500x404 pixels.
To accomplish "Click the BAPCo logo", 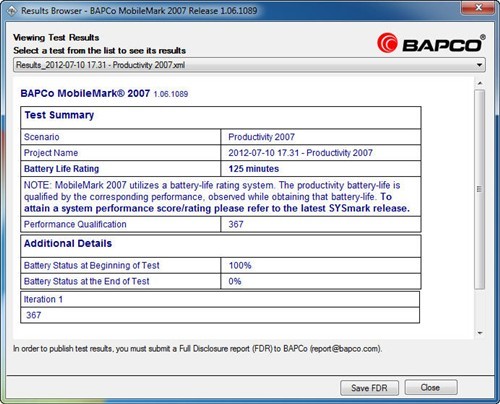I will point(431,44).
